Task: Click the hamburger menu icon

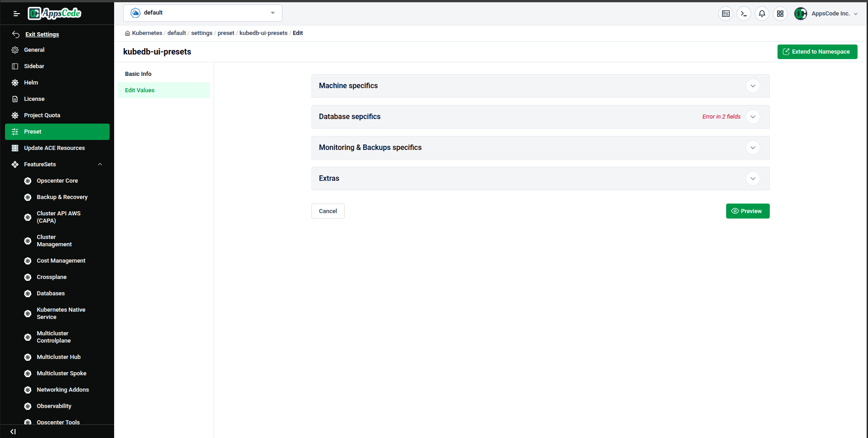Action: point(16,14)
